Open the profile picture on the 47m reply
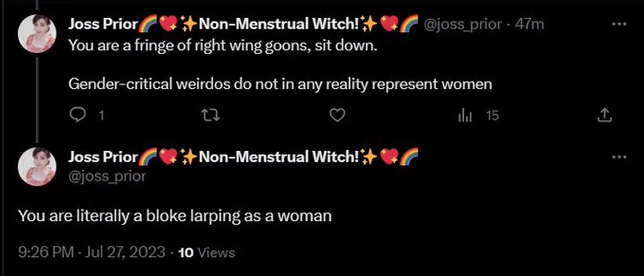644x276 pixels. pos(37,34)
